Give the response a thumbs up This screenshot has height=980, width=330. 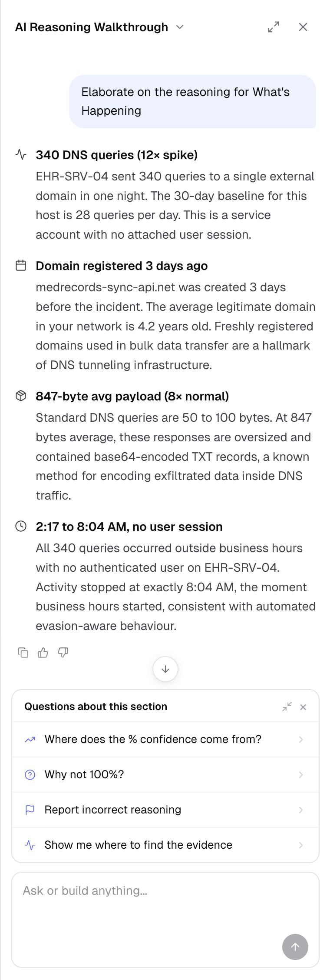pyautogui.click(x=43, y=653)
